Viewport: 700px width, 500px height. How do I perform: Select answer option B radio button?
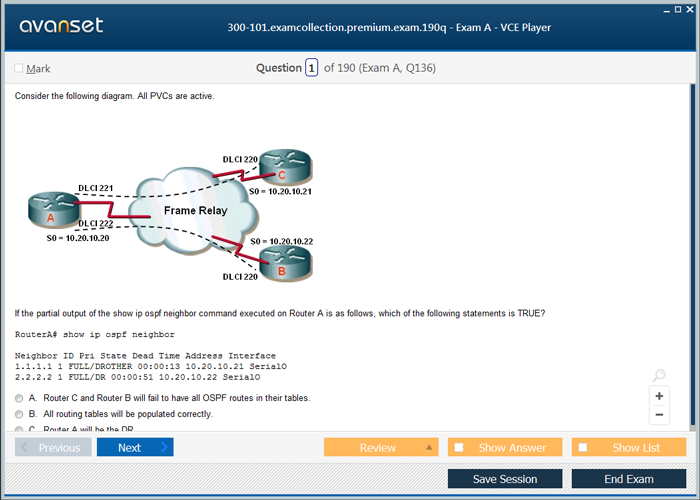click(x=19, y=414)
